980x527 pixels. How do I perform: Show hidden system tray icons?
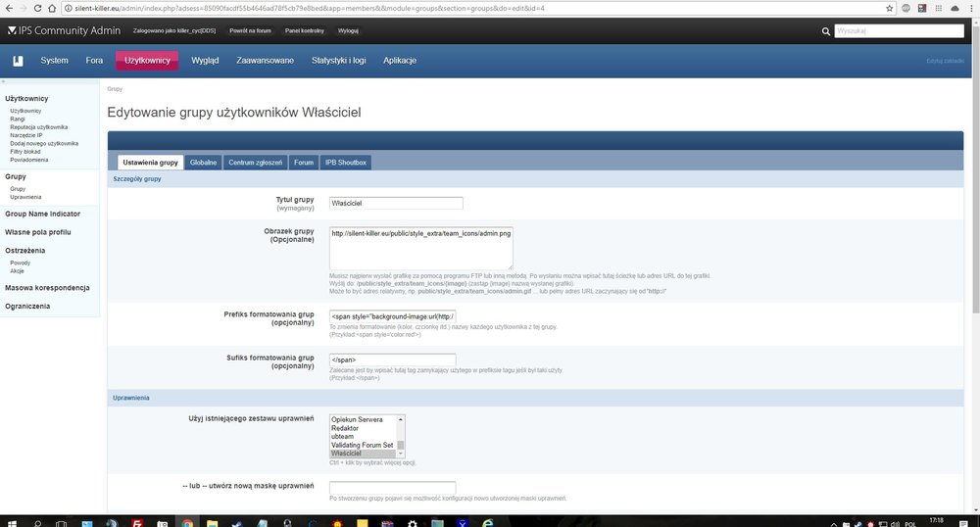pyautogui.click(x=834, y=524)
